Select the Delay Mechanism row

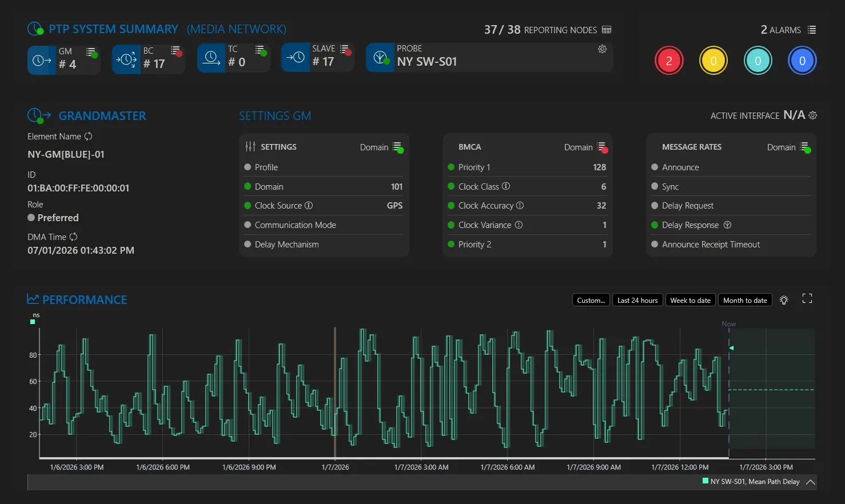tap(324, 244)
